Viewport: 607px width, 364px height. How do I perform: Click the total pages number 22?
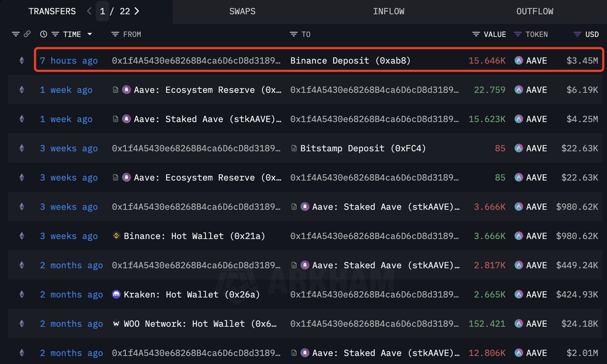tap(125, 11)
